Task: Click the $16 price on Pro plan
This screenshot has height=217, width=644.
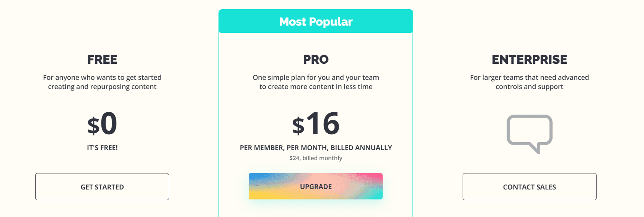Action: click(x=316, y=124)
